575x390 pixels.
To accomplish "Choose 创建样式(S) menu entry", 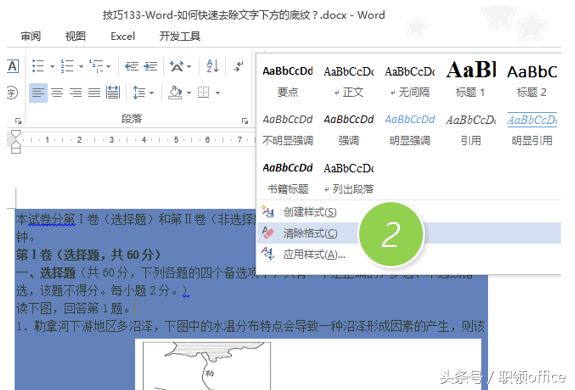I will tap(409, 212).
